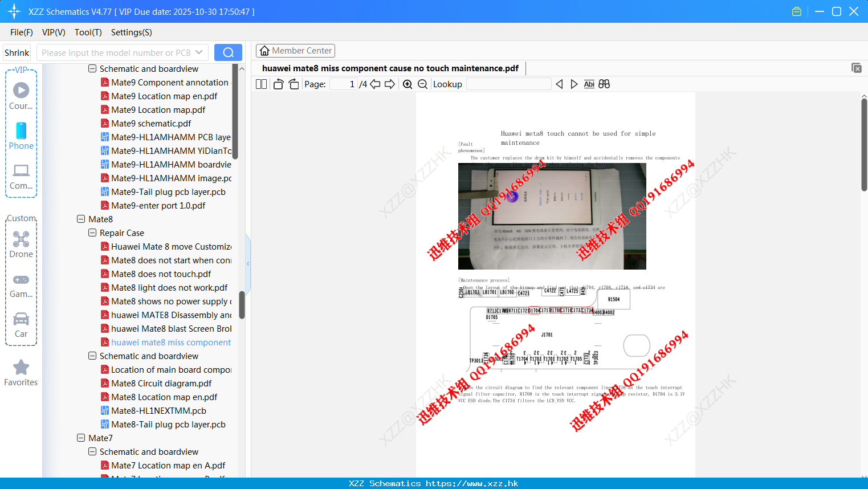Click the Shrink button

[x=17, y=52]
